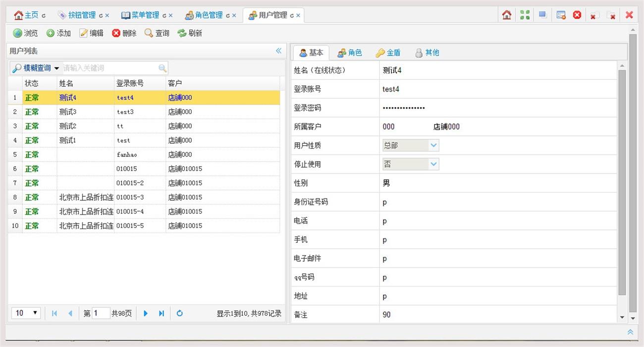Open the 模糊查询 search mode dropdown
Image resolution: width=644 pixels, height=347 pixels.
36,68
